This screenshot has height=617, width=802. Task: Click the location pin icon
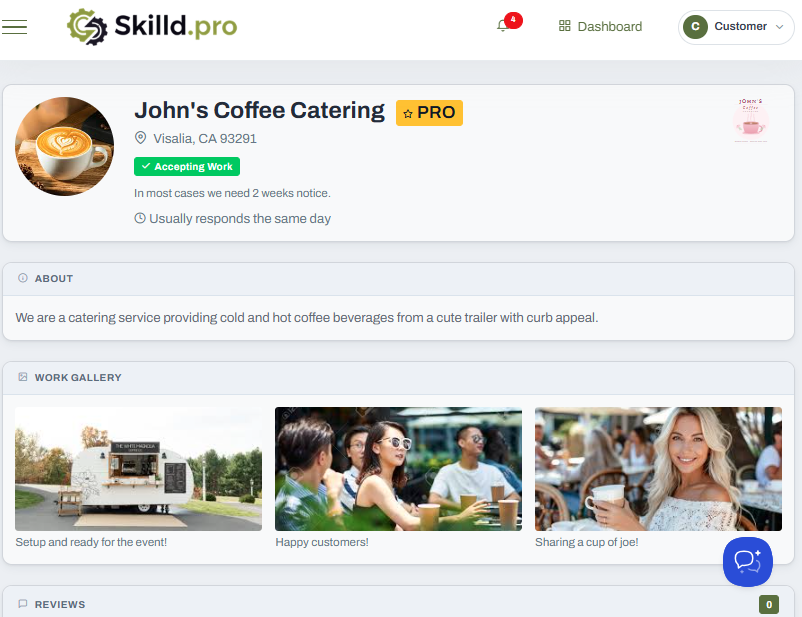140,138
